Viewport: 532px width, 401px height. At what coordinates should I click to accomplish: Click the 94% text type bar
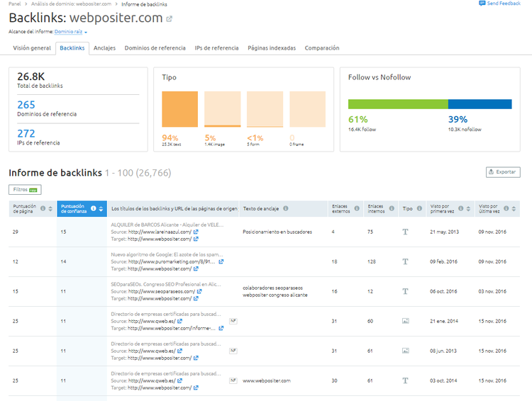(x=180, y=109)
